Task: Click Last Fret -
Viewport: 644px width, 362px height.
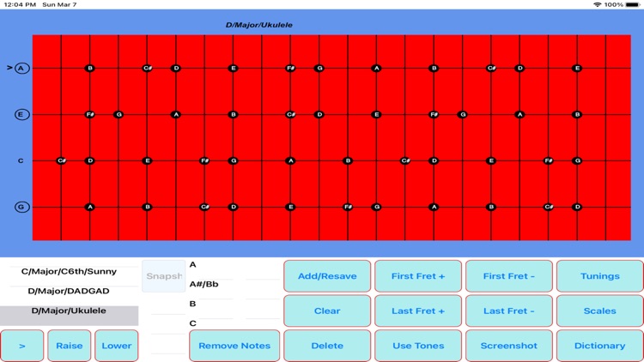Action: (x=509, y=311)
